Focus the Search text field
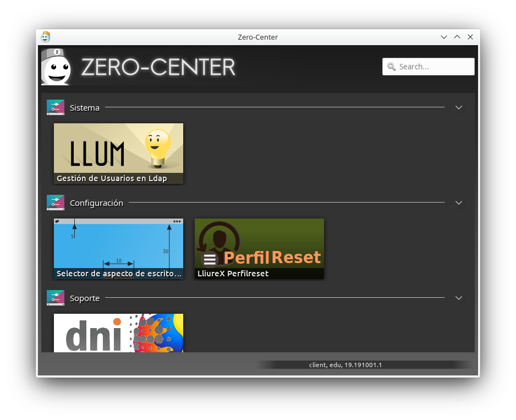Viewport: 516px width, 420px height. tap(433, 67)
